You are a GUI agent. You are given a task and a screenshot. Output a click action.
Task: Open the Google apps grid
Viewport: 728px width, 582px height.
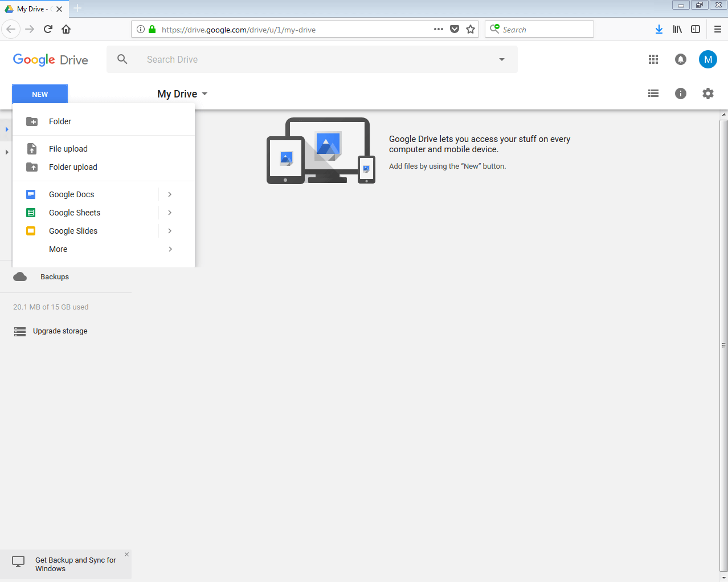coord(653,59)
